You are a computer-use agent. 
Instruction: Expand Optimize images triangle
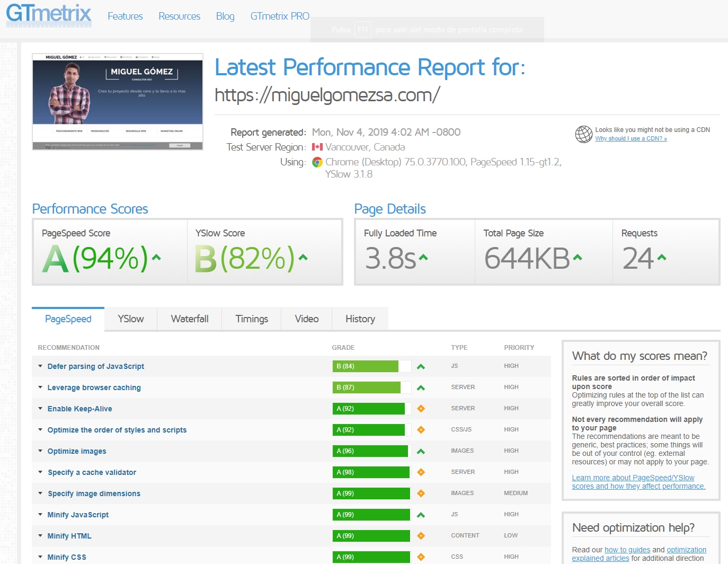pos(40,451)
